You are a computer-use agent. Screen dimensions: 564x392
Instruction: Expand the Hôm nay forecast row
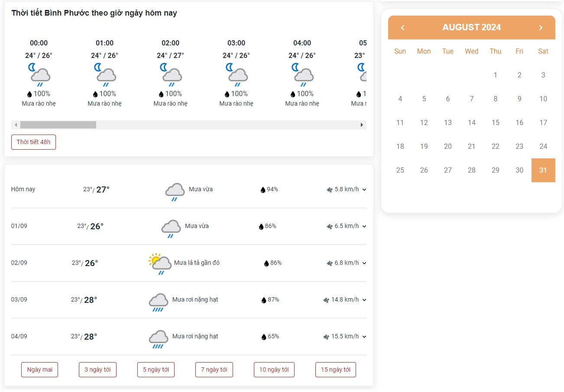tap(364, 190)
